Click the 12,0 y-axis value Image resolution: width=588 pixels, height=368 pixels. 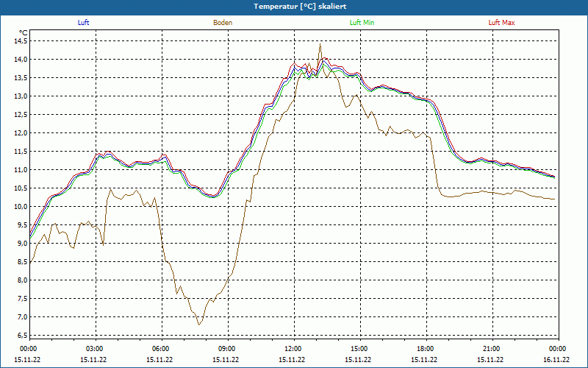pyautogui.click(x=21, y=133)
